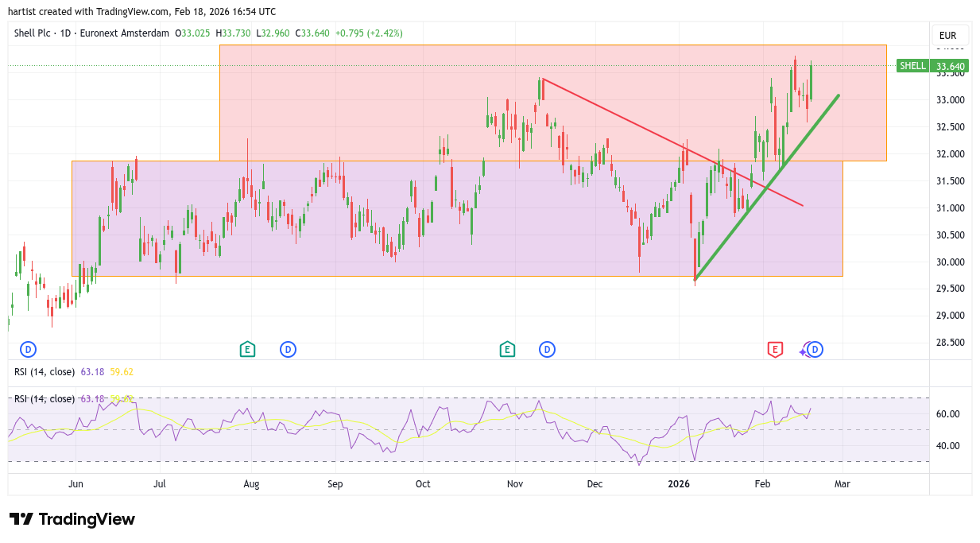Viewport: 980px width, 543px height.
Task: Select the teal earnings E marker in late October
Action: 506,349
